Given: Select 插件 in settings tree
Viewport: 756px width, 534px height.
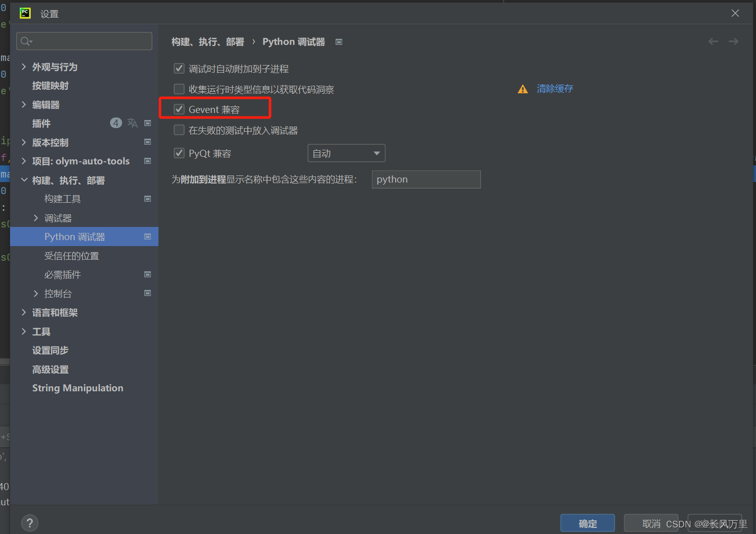Looking at the screenshot, I should [41, 124].
